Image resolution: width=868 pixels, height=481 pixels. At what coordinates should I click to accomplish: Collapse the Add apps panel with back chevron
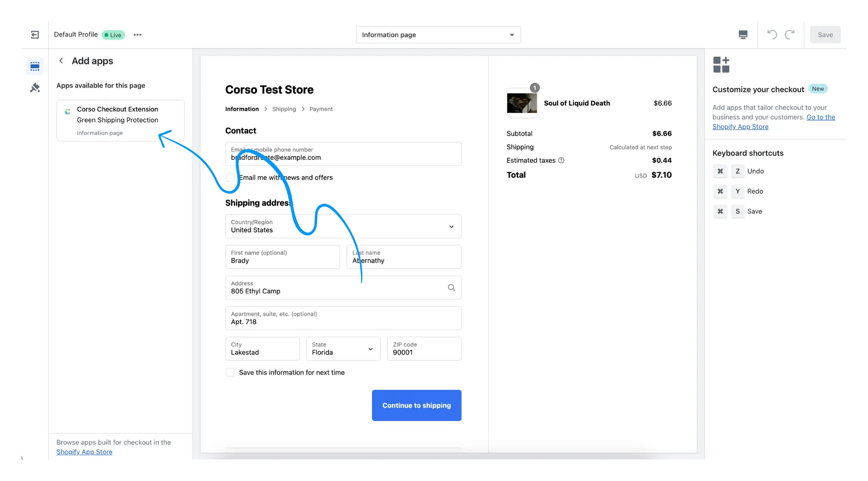61,61
